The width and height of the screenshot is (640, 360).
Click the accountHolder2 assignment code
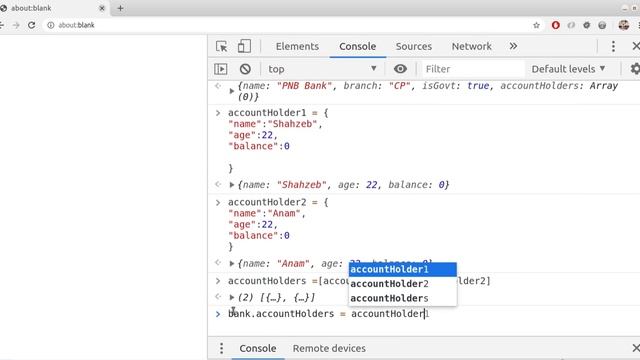pyautogui.click(x=278, y=224)
